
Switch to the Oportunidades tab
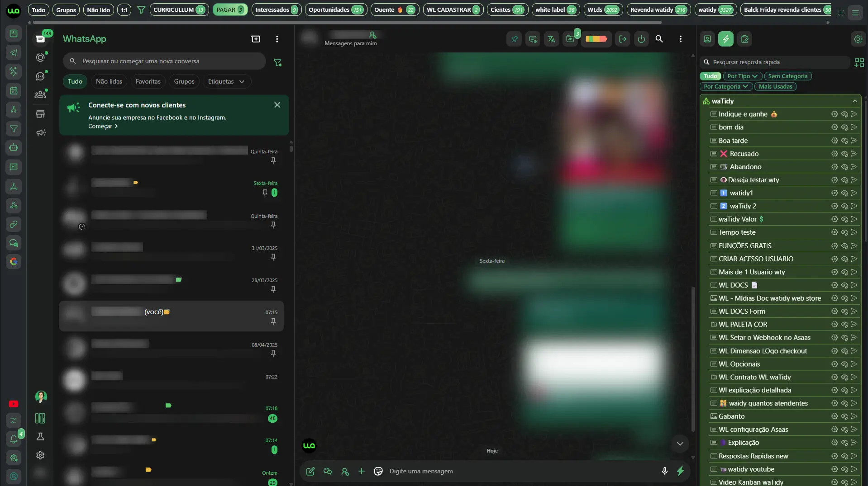point(336,9)
